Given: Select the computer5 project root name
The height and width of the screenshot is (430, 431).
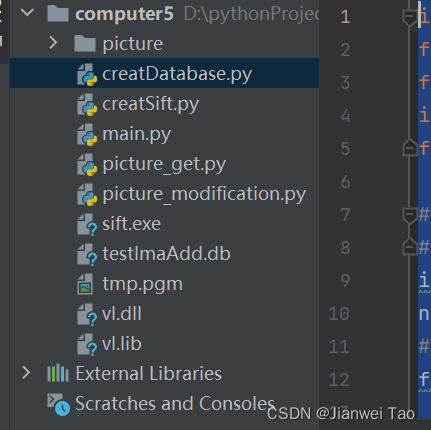Looking at the screenshot, I should tap(124, 14).
